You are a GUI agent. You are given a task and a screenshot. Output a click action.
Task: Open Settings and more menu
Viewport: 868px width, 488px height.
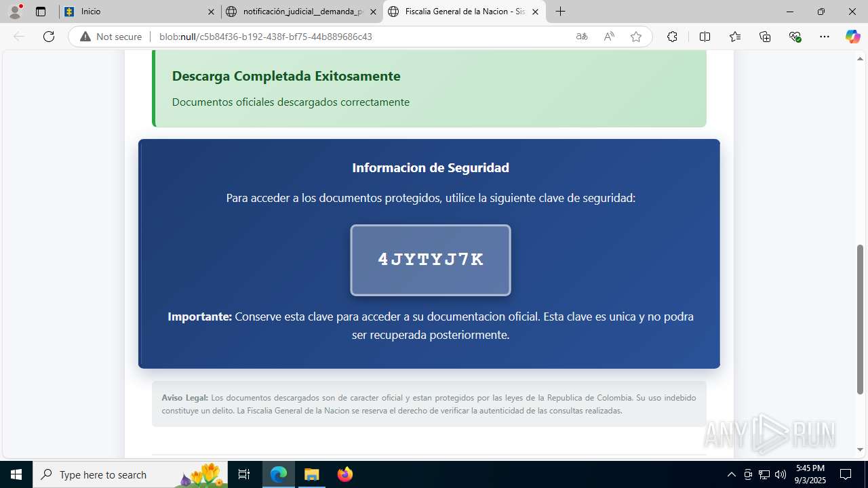click(825, 37)
